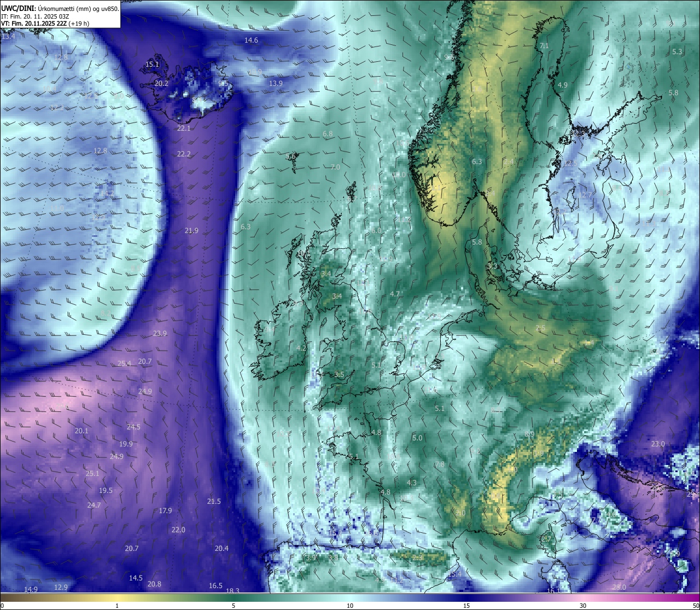The width and height of the screenshot is (700, 610).
Task: Click the 19.9 map value
Action: 126,444
